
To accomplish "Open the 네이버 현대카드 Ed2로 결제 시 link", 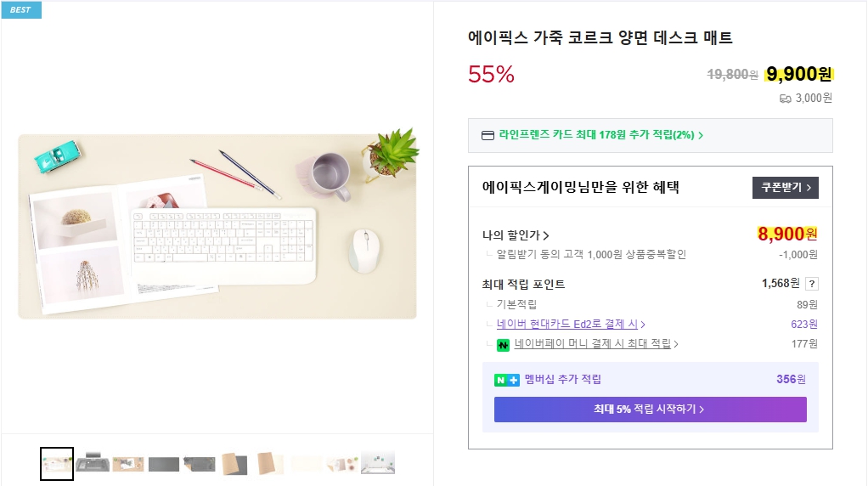I will point(571,324).
